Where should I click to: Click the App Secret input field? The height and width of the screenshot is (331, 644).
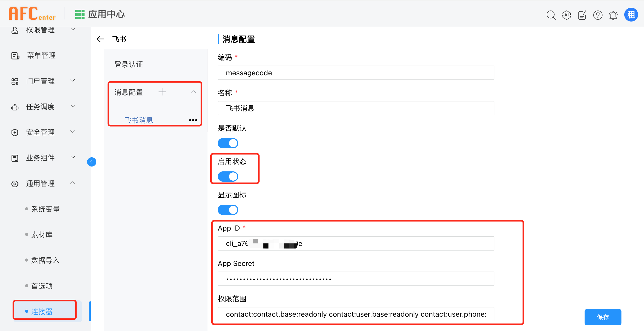click(x=356, y=279)
